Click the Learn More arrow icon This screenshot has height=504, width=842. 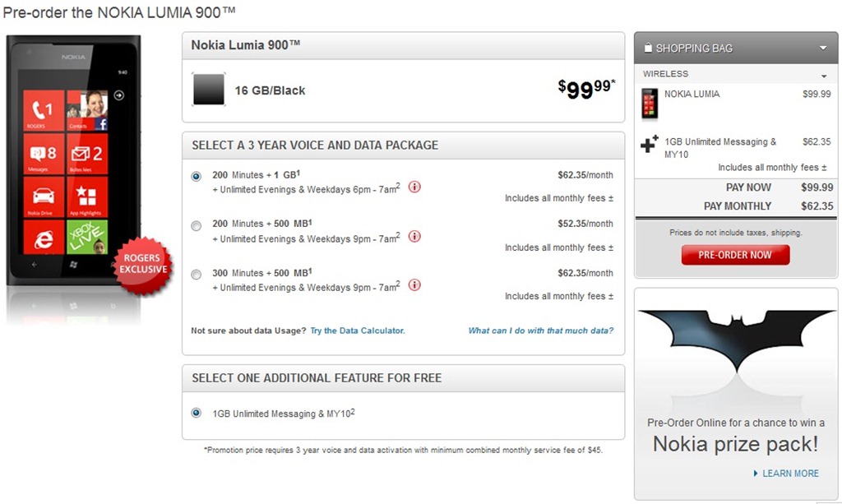pyautogui.click(x=756, y=474)
